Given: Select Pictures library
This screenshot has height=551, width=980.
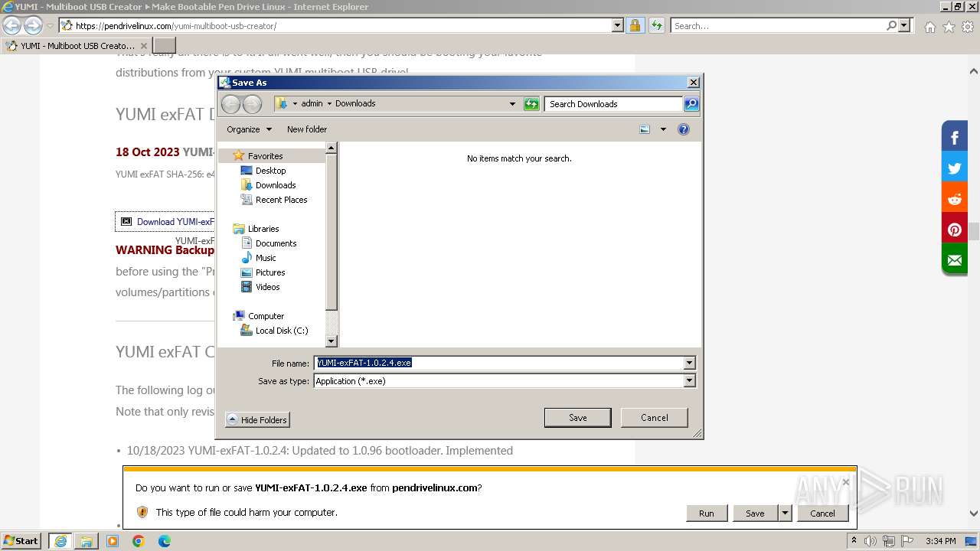Looking at the screenshot, I should 270,272.
